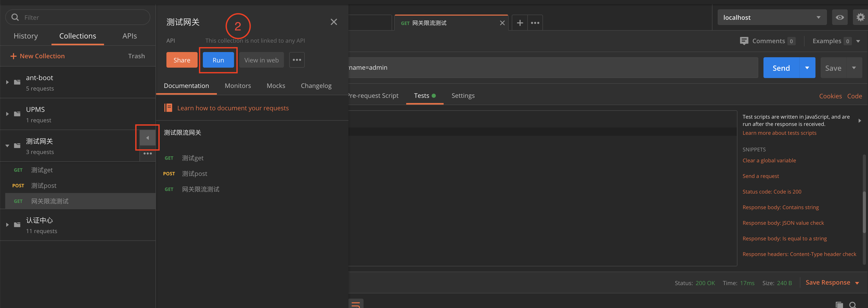Expand the ant-boot collection folder
868x308 pixels.
coord(8,82)
